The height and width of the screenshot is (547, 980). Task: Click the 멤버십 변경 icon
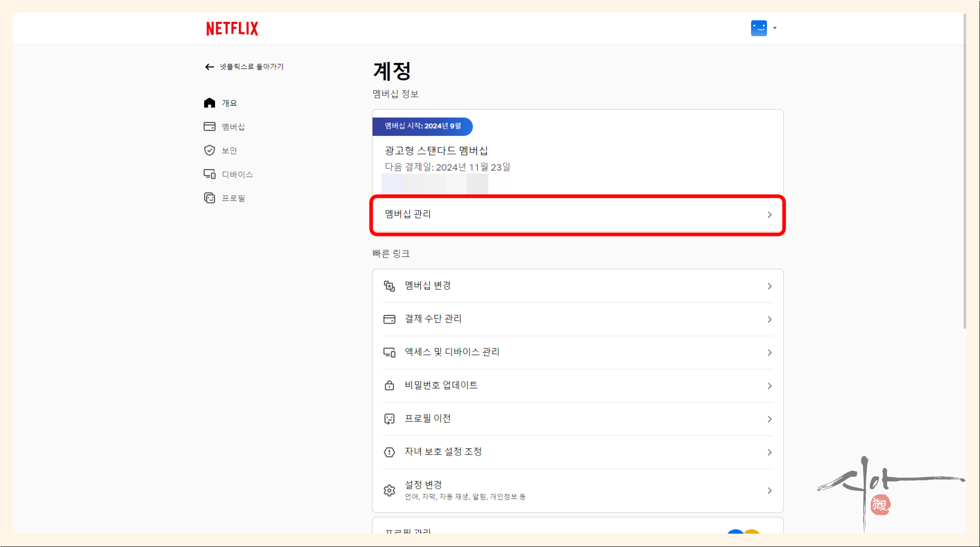pos(389,286)
